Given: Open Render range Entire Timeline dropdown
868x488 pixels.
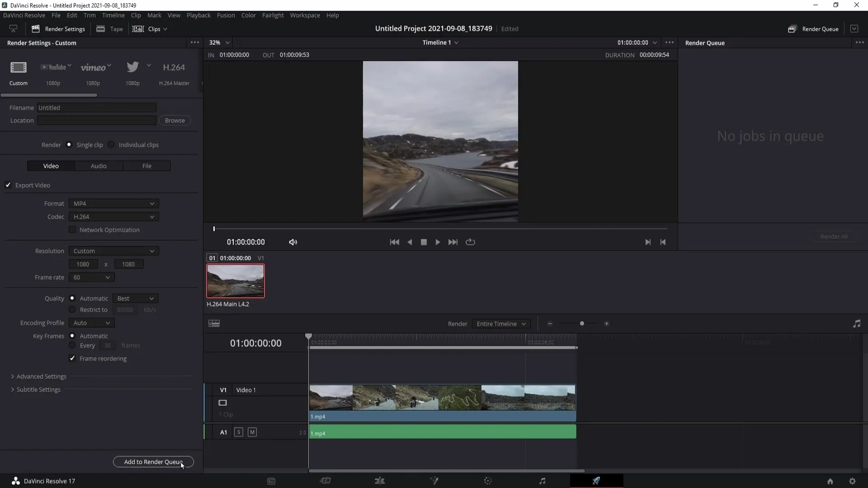Looking at the screenshot, I should point(501,324).
